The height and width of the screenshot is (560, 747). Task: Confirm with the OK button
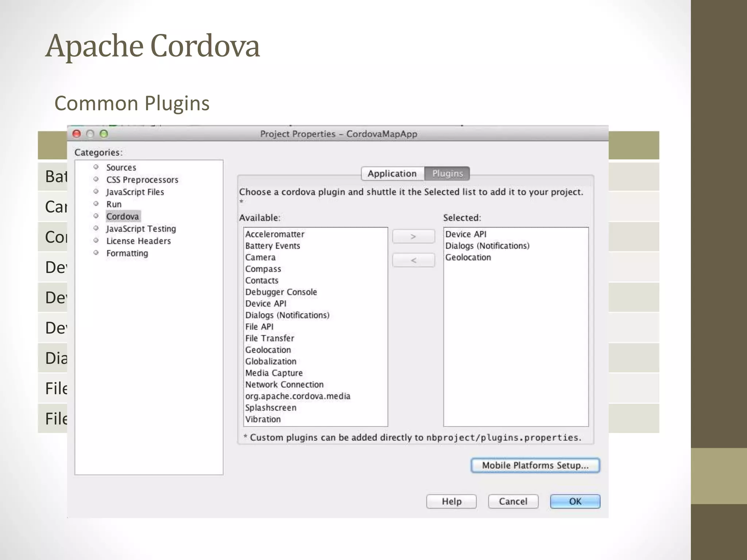pos(575,501)
